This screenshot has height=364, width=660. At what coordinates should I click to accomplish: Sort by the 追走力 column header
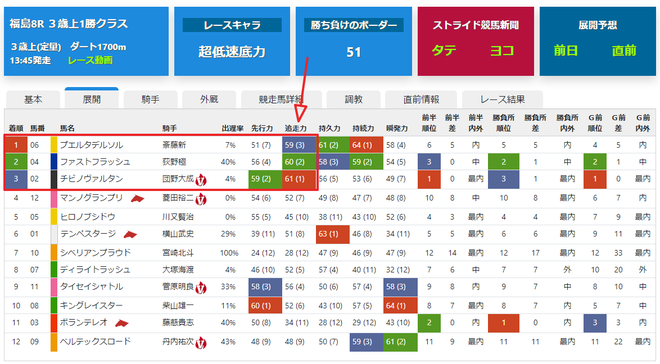pyautogui.click(x=295, y=128)
